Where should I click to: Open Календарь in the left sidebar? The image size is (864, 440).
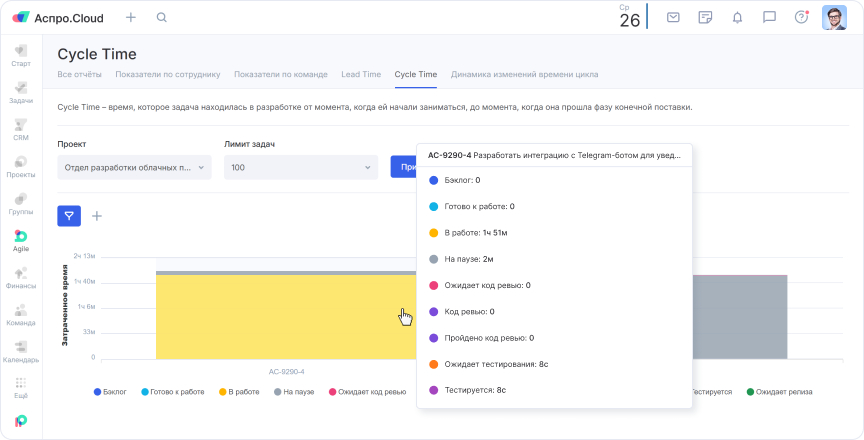point(21,351)
